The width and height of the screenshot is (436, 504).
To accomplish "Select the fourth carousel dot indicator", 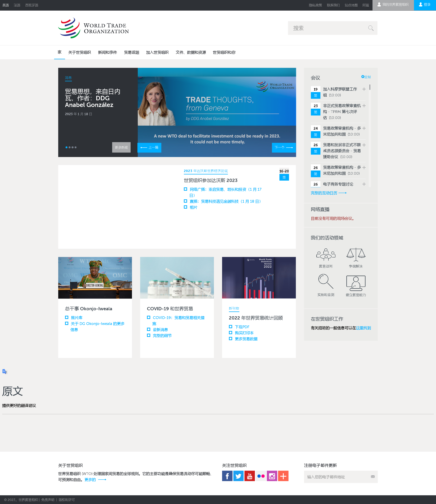I will pyautogui.click(x=76, y=147).
